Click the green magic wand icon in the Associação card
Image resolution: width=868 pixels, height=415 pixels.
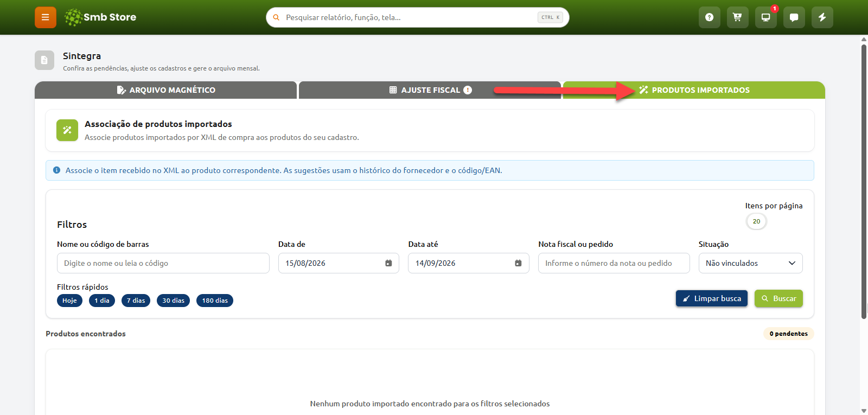(67, 130)
